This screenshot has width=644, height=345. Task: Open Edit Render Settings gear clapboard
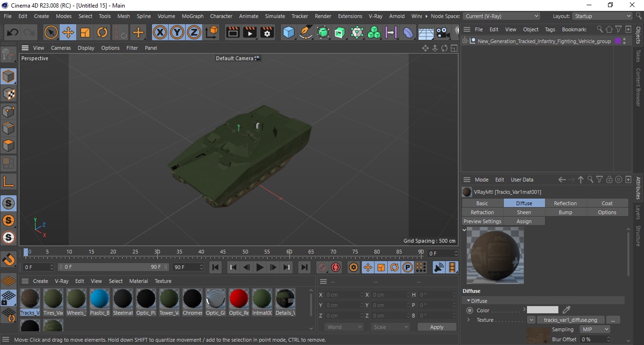[268, 33]
